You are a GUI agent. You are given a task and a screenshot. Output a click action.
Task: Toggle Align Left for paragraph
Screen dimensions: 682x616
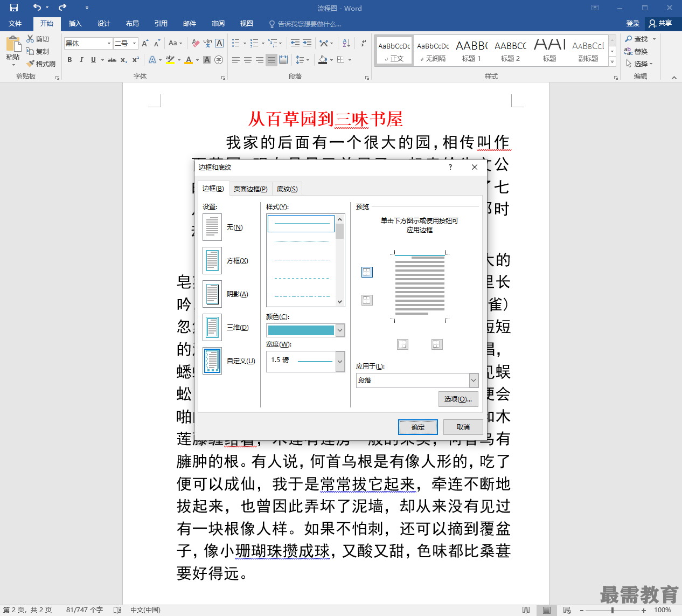click(x=236, y=60)
